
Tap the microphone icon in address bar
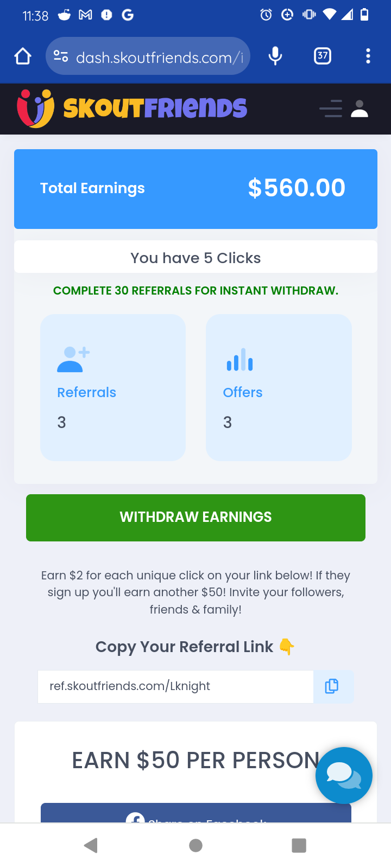point(275,55)
